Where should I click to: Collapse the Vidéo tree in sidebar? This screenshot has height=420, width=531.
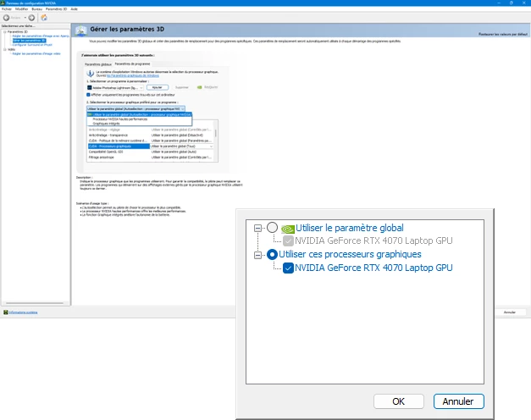(x=5, y=49)
